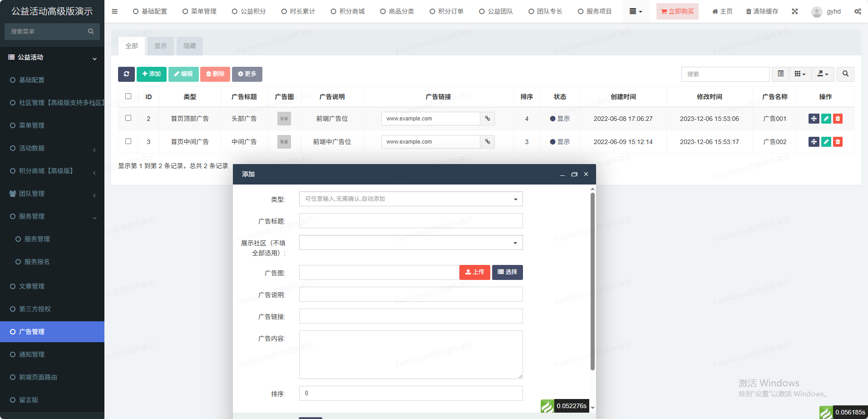This screenshot has height=419, width=868.
Task: Tick the checkbox for row ID 3
Action: tap(128, 141)
